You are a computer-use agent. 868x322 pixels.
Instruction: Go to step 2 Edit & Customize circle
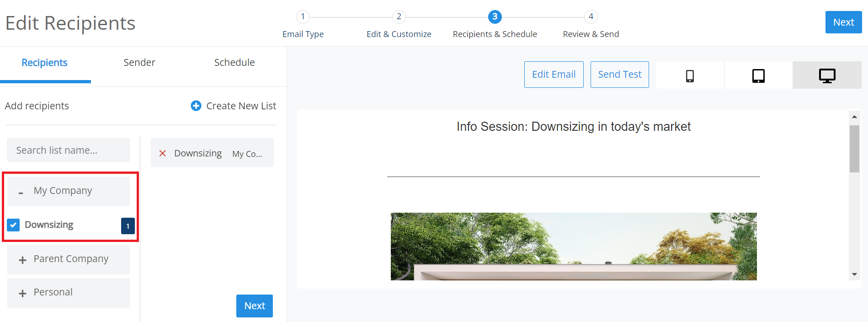[x=399, y=17]
